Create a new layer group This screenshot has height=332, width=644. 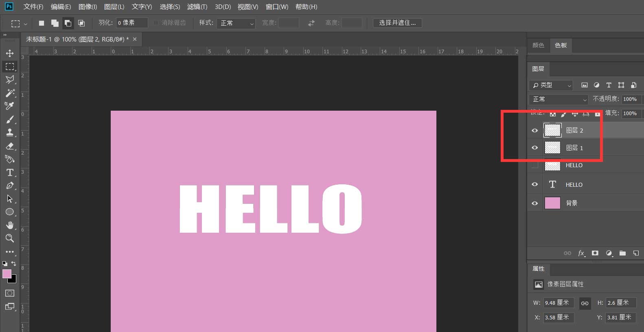click(x=622, y=253)
